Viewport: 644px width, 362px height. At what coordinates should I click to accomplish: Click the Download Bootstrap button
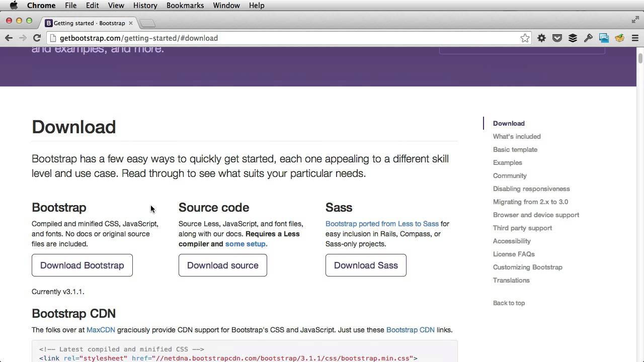click(82, 265)
